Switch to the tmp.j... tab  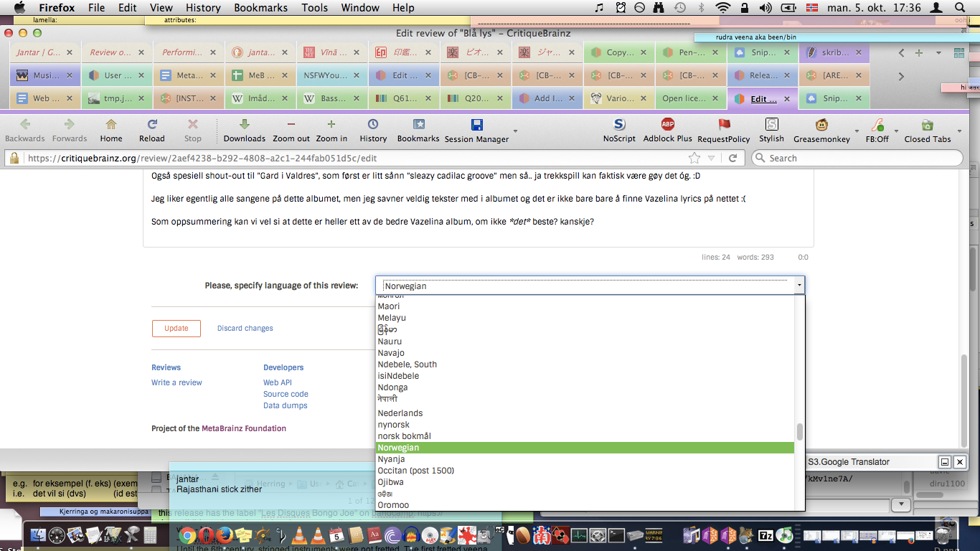pyautogui.click(x=116, y=98)
